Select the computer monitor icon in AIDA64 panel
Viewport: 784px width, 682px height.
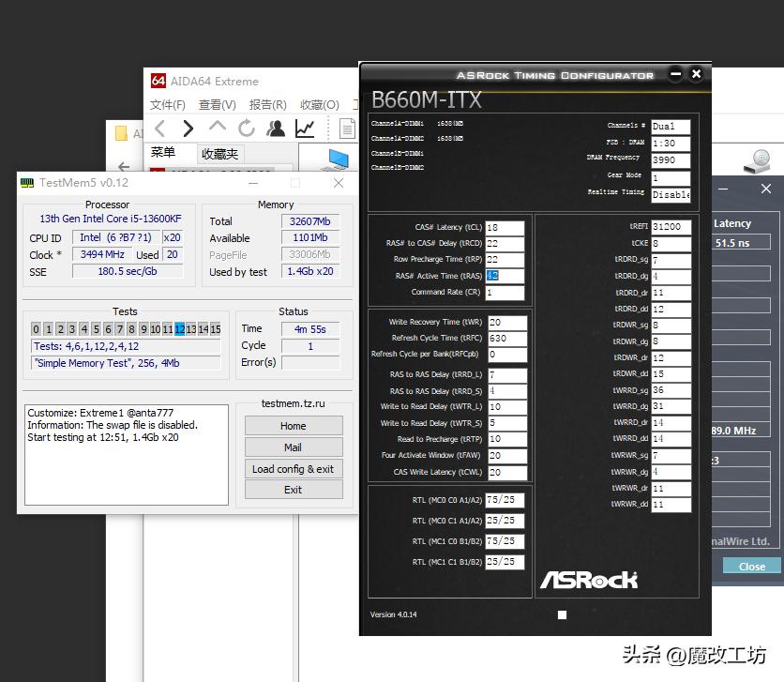pos(337,159)
